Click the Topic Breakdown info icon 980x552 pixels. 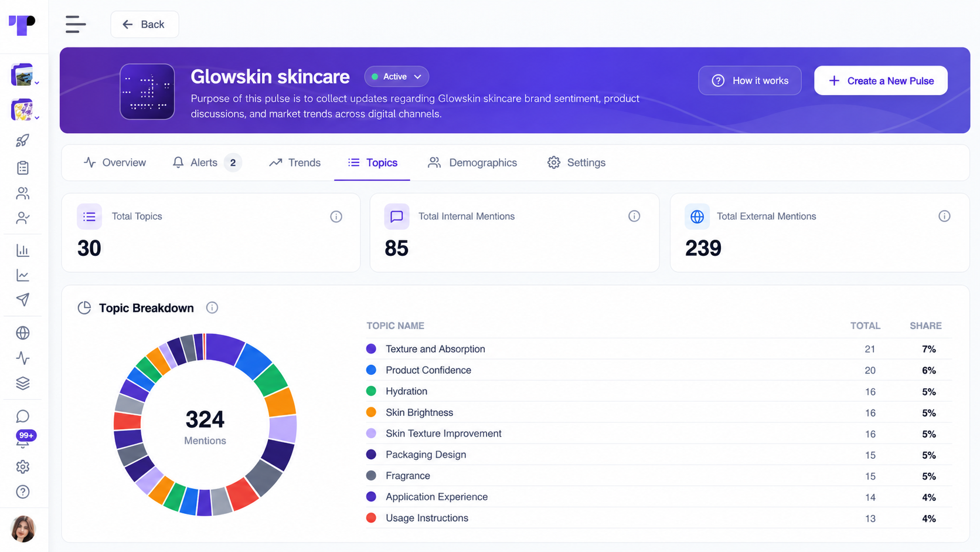tap(212, 308)
